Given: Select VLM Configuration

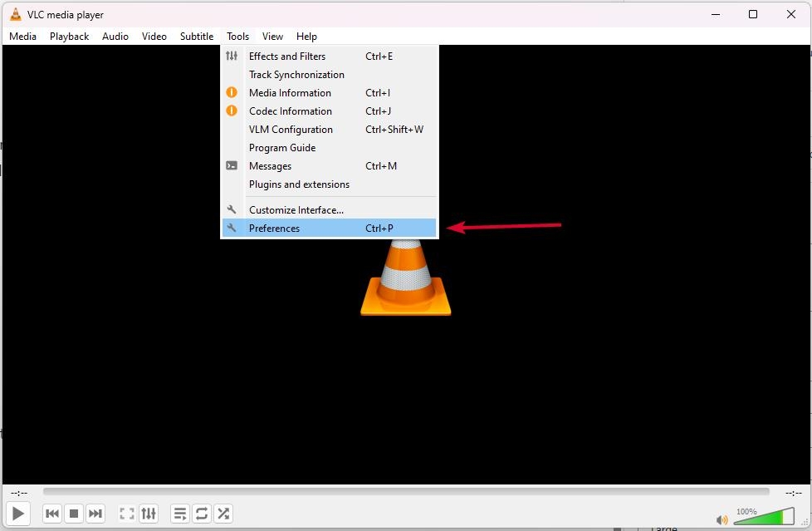Looking at the screenshot, I should point(330,130).
